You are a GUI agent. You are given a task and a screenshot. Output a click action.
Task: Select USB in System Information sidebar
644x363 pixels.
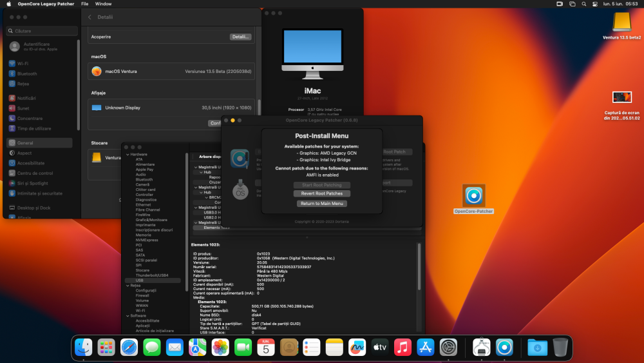point(153,280)
